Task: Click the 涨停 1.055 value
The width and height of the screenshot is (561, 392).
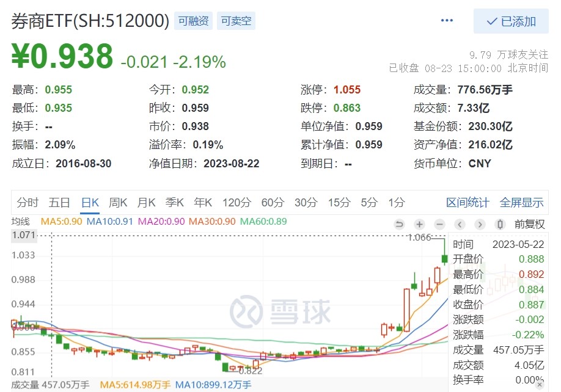Action: (x=347, y=90)
